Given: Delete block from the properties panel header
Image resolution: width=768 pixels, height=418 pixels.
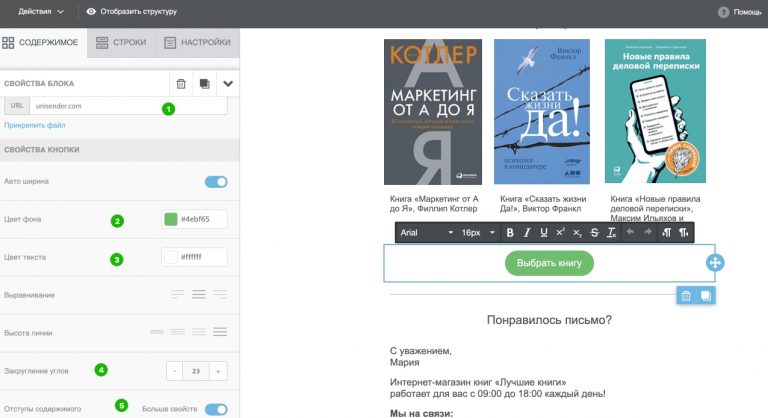Looking at the screenshot, I should [181, 84].
